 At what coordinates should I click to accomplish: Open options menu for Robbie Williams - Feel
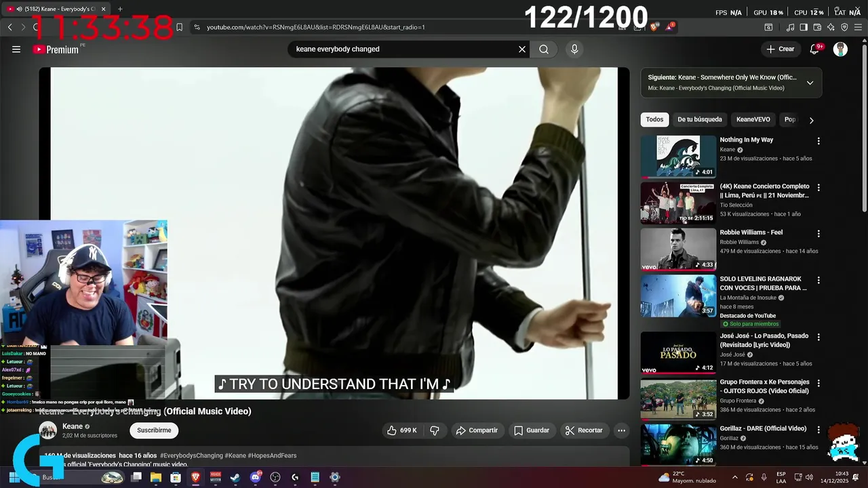[818, 233]
